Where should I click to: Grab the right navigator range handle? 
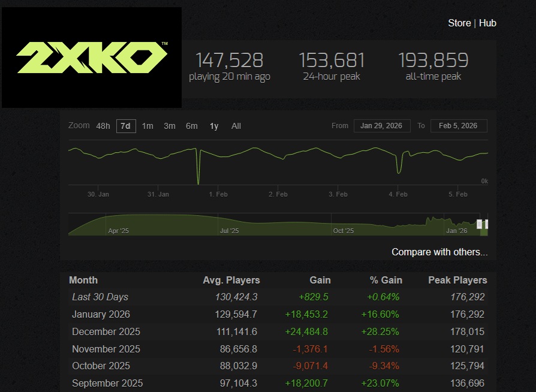click(x=486, y=224)
